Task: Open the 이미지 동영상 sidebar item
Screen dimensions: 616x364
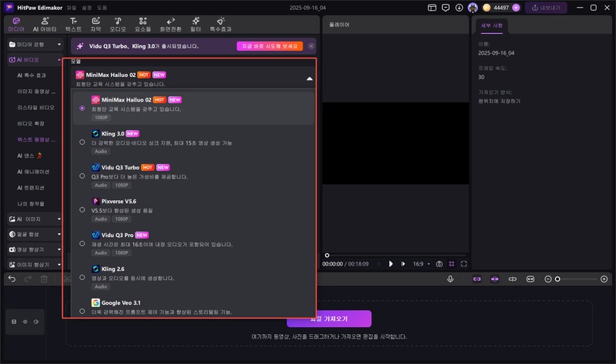Action: pyautogui.click(x=36, y=92)
